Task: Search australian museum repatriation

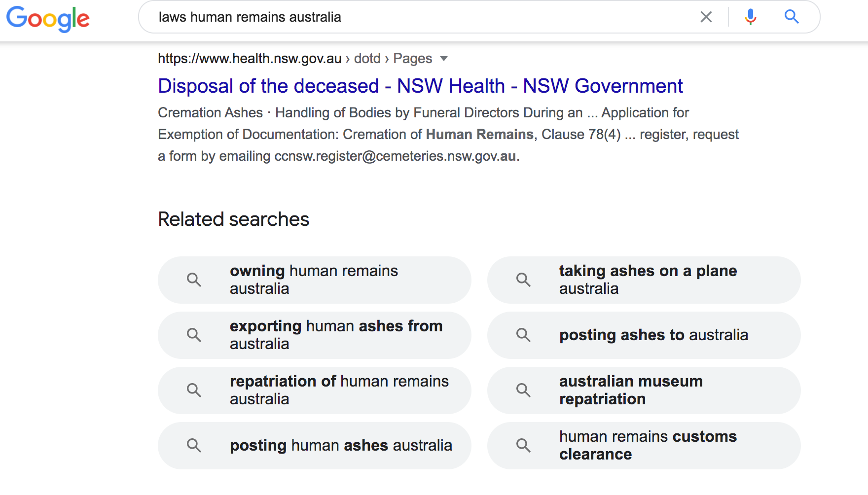Action: tap(644, 390)
